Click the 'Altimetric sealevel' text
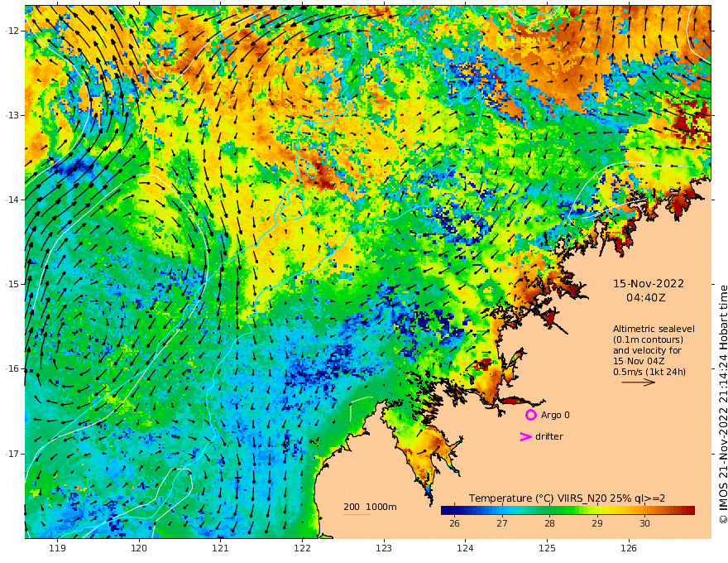Viewport: 728px width, 563px height. pos(654,329)
